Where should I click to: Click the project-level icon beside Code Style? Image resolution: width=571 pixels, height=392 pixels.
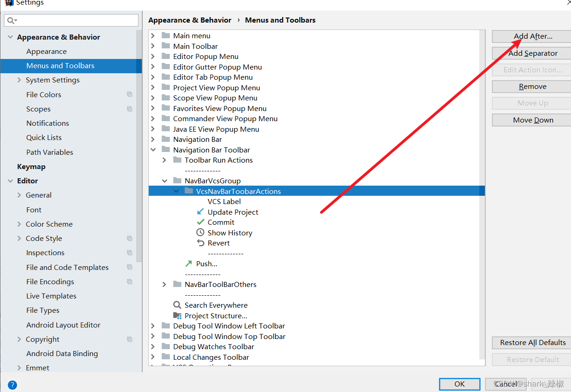(130, 238)
